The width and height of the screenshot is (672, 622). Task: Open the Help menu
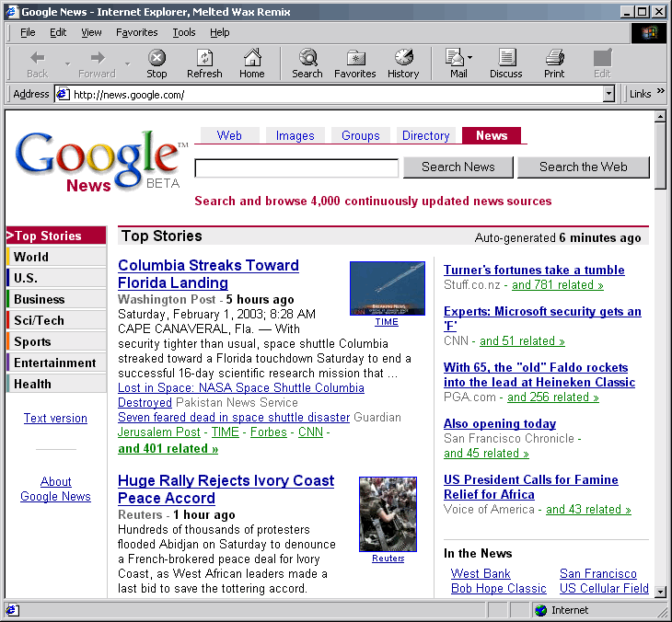(x=219, y=32)
